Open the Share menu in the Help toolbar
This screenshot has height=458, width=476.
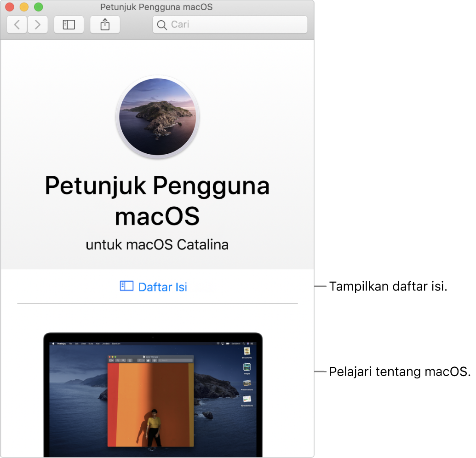coord(105,24)
